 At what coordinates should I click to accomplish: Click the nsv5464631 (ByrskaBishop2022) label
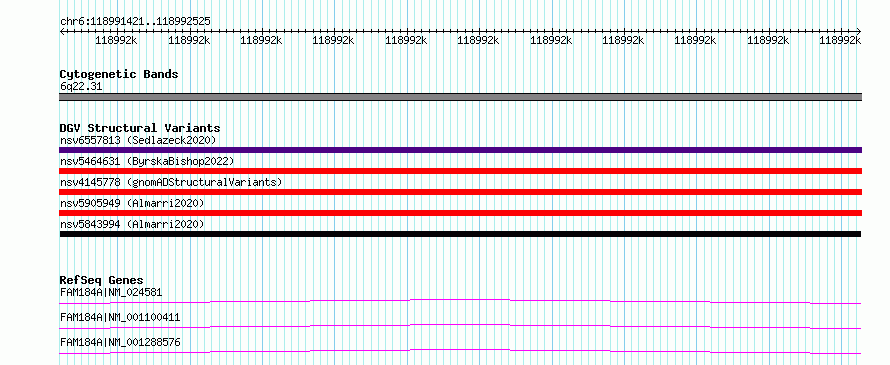tap(147, 161)
